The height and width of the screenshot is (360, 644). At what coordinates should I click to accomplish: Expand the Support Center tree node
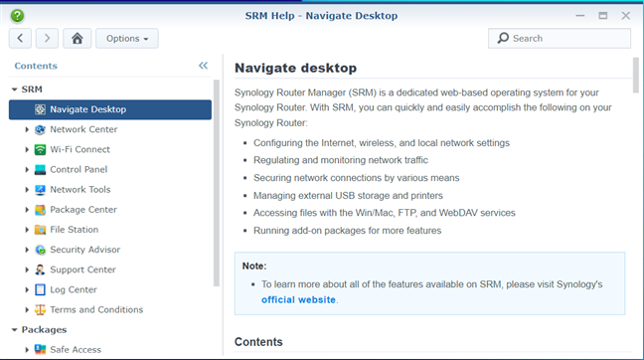tap(27, 270)
